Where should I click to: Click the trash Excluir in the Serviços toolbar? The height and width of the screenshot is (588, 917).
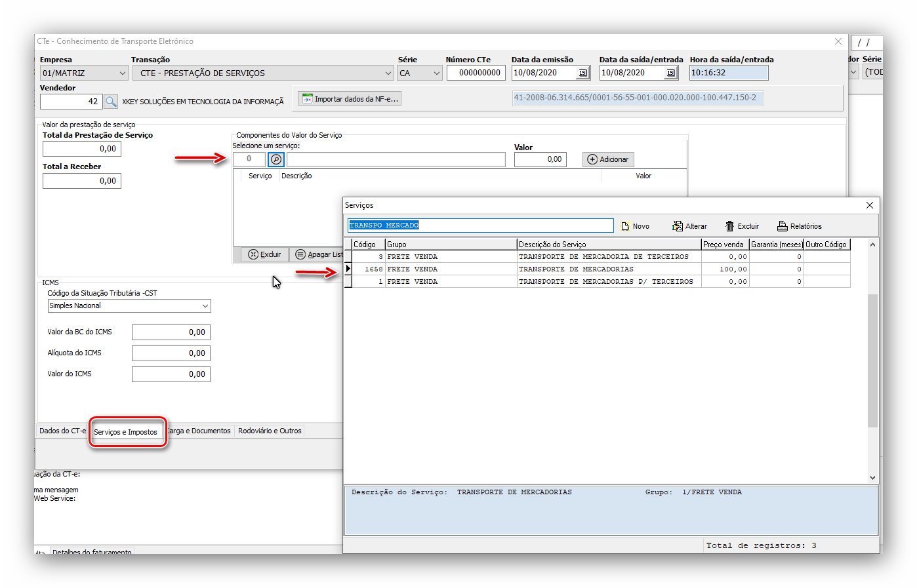click(742, 226)
